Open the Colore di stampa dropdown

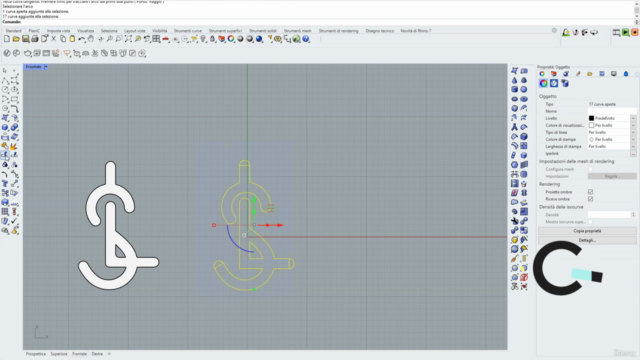[x=633, y=139]
